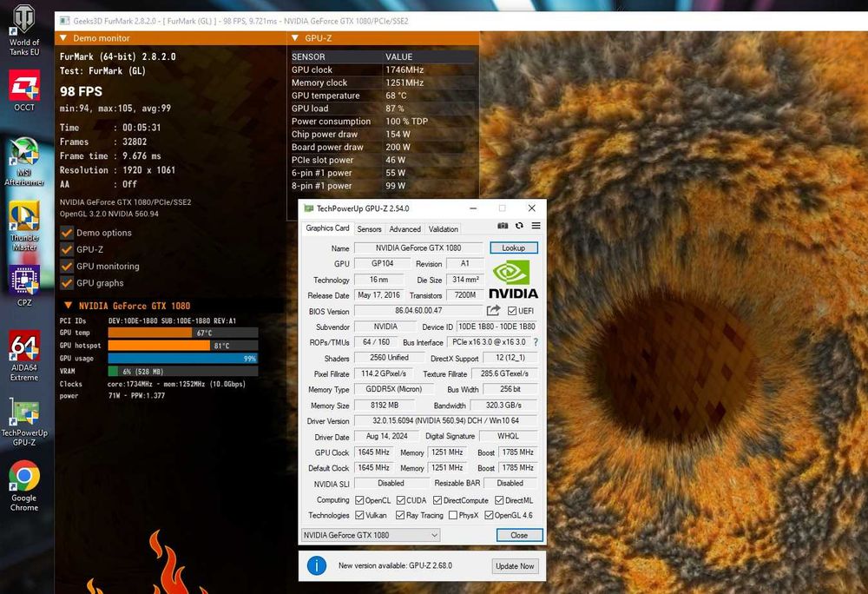
Task: Click the Memory Type field
Action: click(x=393, y=389)
